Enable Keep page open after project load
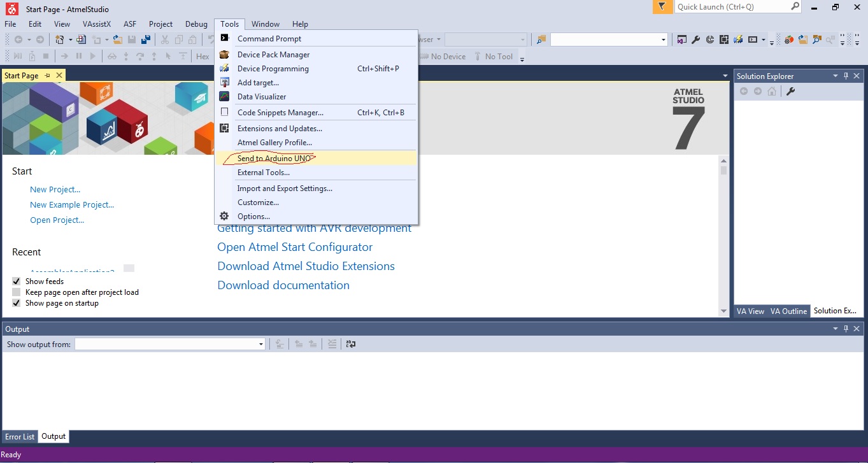This screenshot has width=868, height=463. (17, 292)
